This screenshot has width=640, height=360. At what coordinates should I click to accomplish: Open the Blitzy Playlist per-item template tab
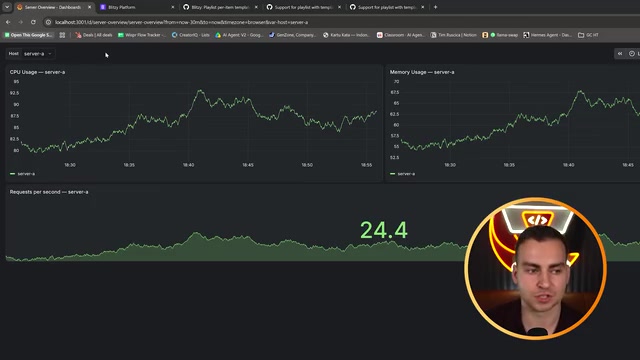pyautogui.click(x=220, y=7)
